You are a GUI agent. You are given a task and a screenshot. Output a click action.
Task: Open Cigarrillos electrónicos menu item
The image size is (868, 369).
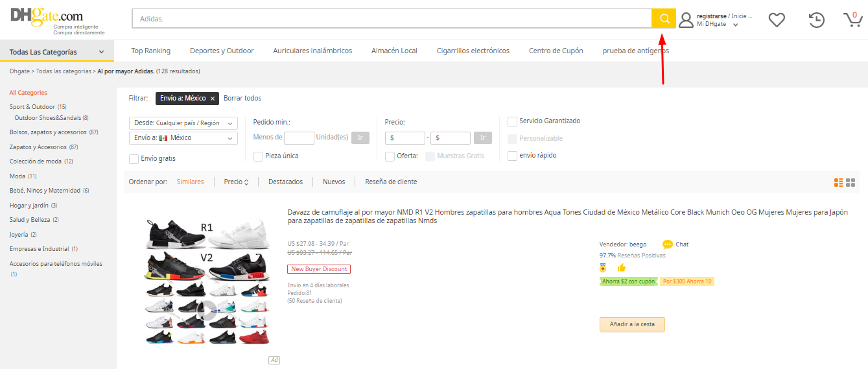pyautogui.click(x=473, y=51)
